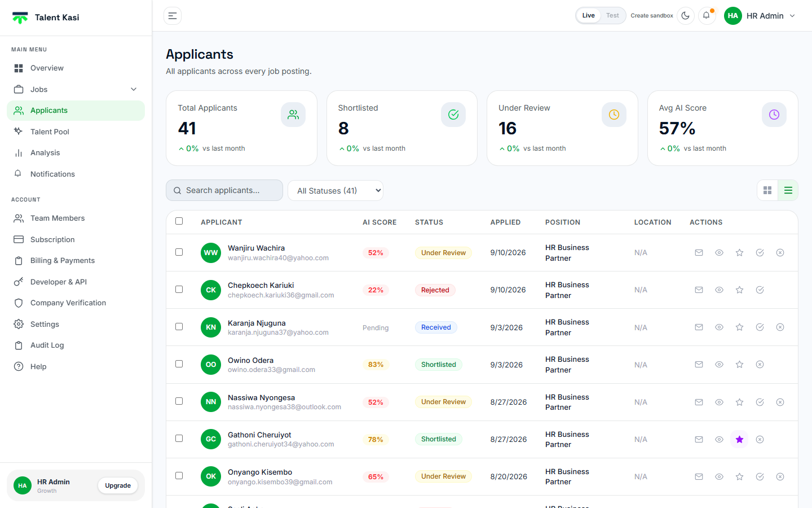Screen dimensions: 812x508
Task: Open Notifications menu item
Action: [76, 174]
